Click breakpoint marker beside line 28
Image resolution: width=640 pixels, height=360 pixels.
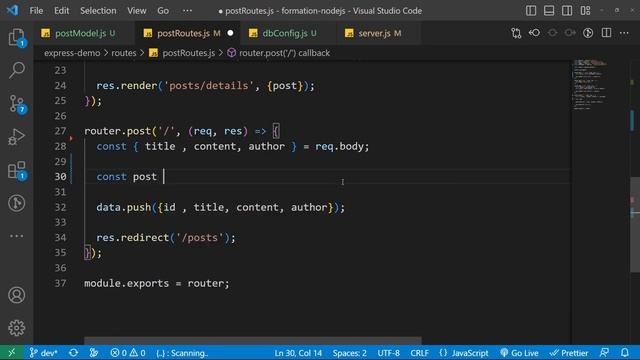[71, 139]
